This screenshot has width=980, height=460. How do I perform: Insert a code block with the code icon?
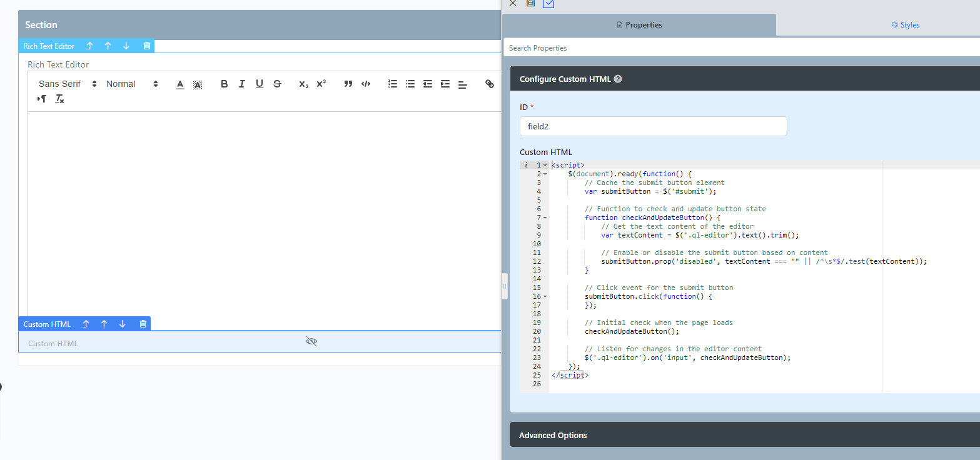[x=366, y=84]
